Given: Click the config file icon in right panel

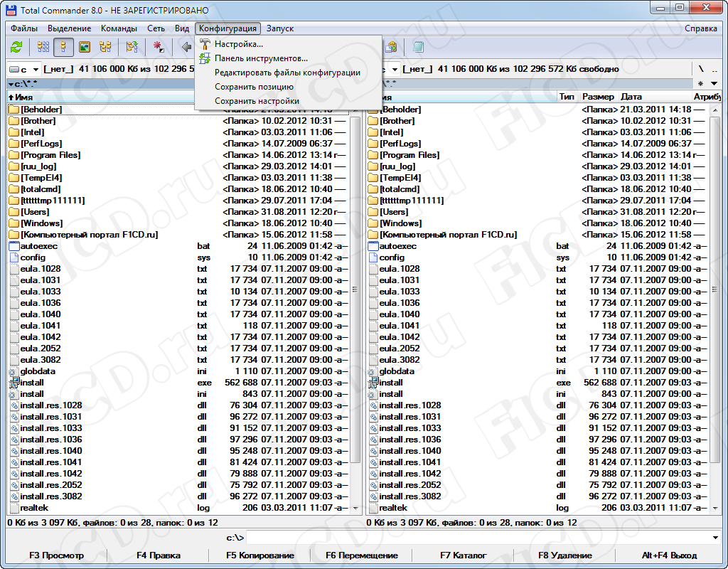Looking at the screenshot, I should 373,257.
